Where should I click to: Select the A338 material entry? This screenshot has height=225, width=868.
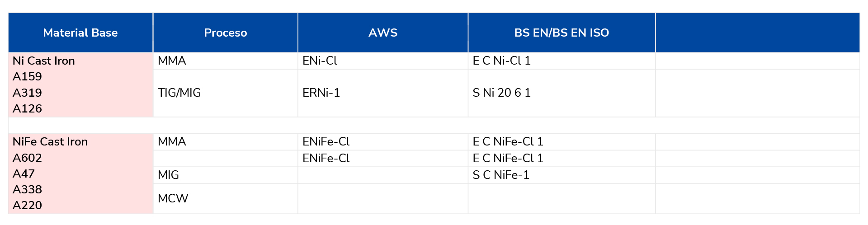[27, 189]
